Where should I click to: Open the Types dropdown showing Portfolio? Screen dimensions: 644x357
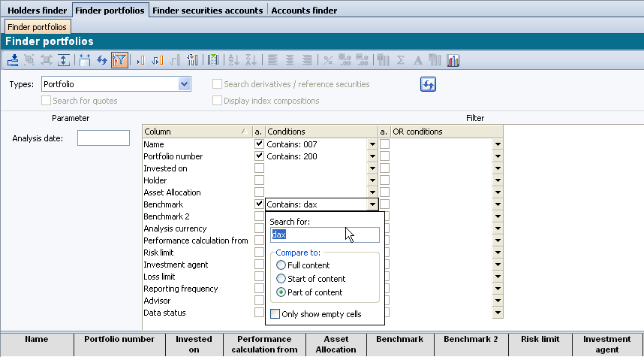click(x=184, y=84)
